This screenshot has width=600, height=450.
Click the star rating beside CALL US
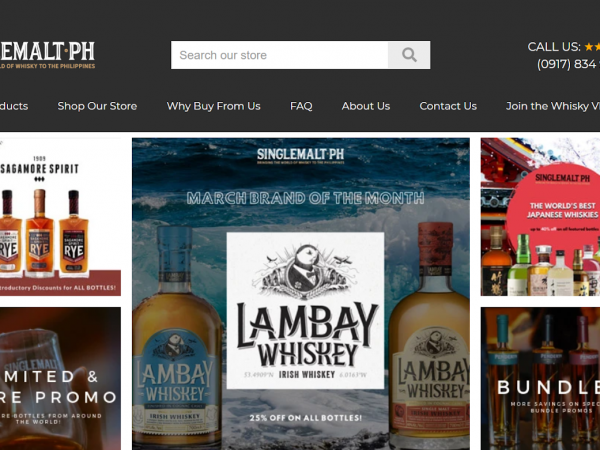point(591,46)
